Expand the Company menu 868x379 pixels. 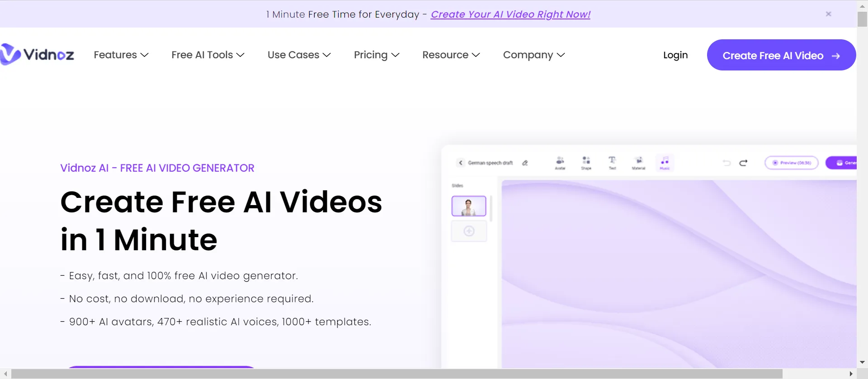(534, 55)
